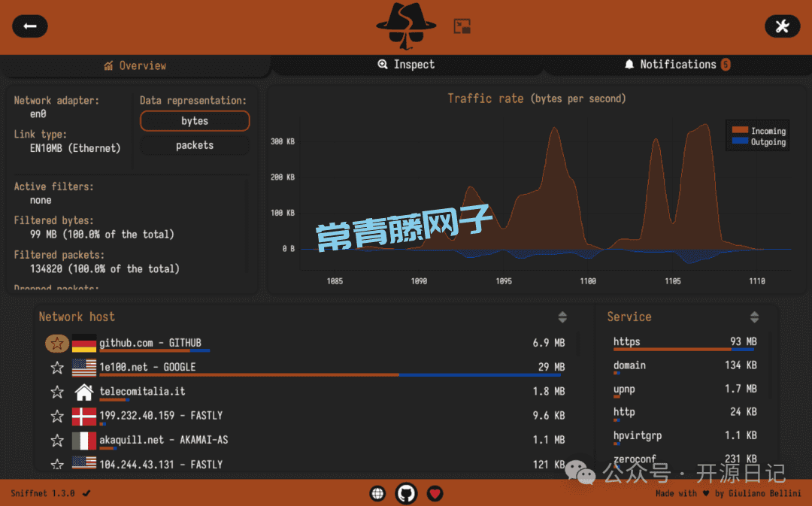Star the 199.232.40.159 FASTLY host
This screenshot has width=812, height=506.
[x=57, y=417]
